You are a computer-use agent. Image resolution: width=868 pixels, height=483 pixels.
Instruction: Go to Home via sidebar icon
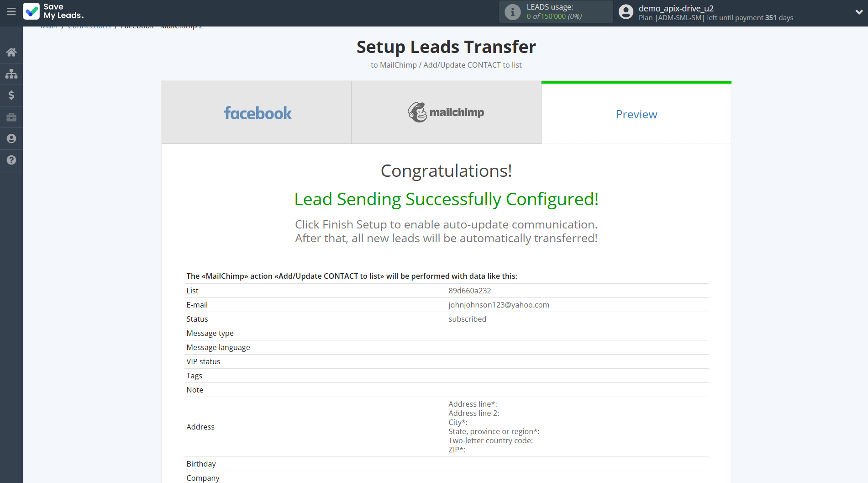click(11, 52)
